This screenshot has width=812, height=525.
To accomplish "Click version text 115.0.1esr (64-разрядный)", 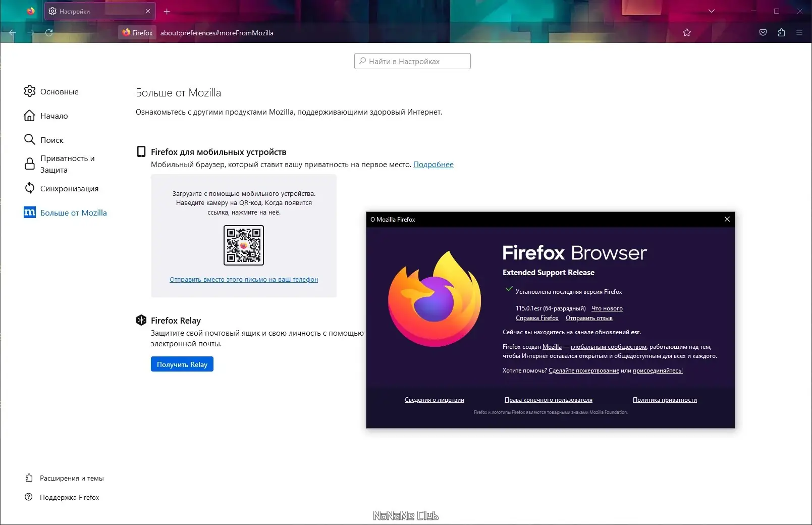I will pyautogui.click(x=551, y=308).
